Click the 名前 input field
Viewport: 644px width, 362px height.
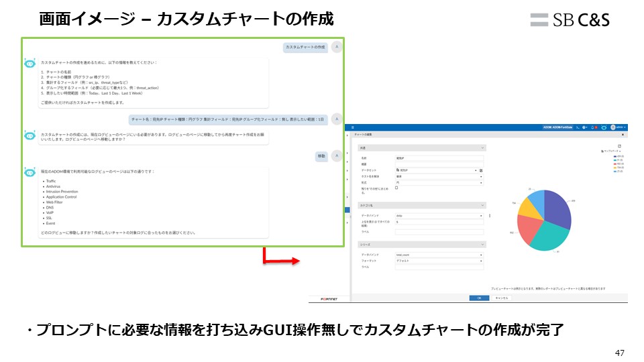tap(439, 158)
